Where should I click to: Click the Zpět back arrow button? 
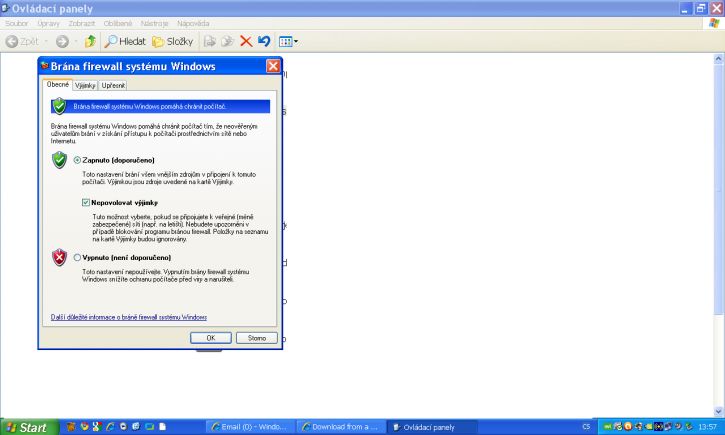(21, 42)
